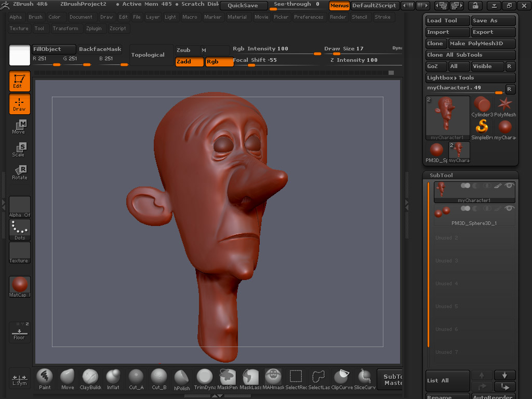The height and width of the screenshot is (399, 532).
Task: Click the QuickSave button
Action: (x=243, y=5)
